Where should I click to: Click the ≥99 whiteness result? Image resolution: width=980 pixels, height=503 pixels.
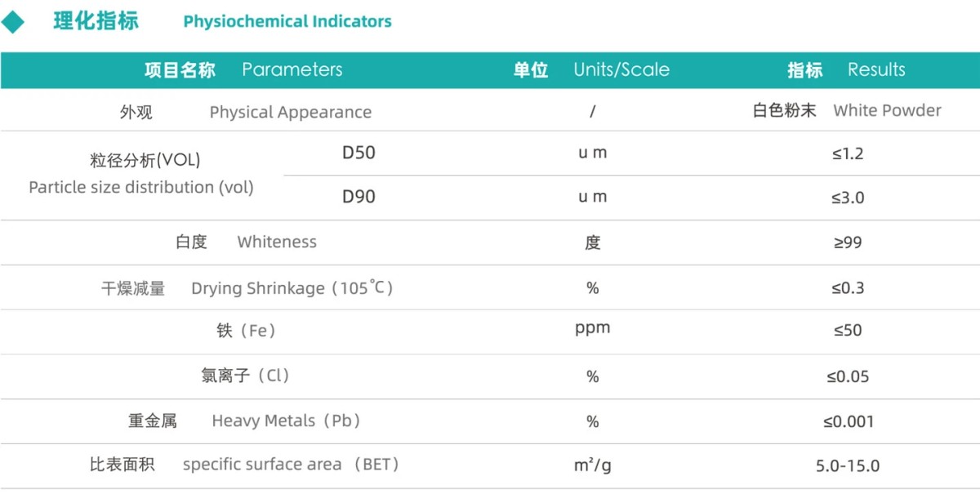pos(848,243)
